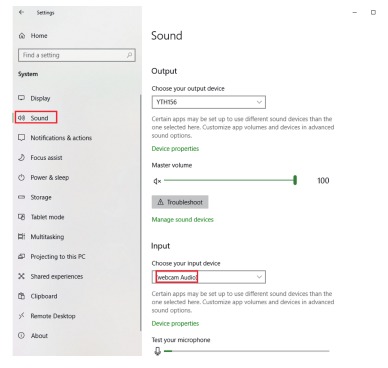
Task: Open the YTH156 output device dropdown
Action: pos(209,102)
